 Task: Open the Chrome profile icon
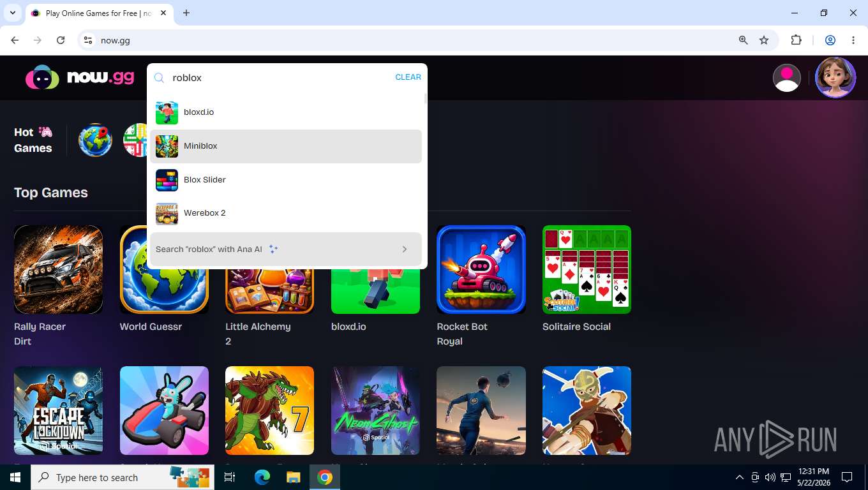830,40
